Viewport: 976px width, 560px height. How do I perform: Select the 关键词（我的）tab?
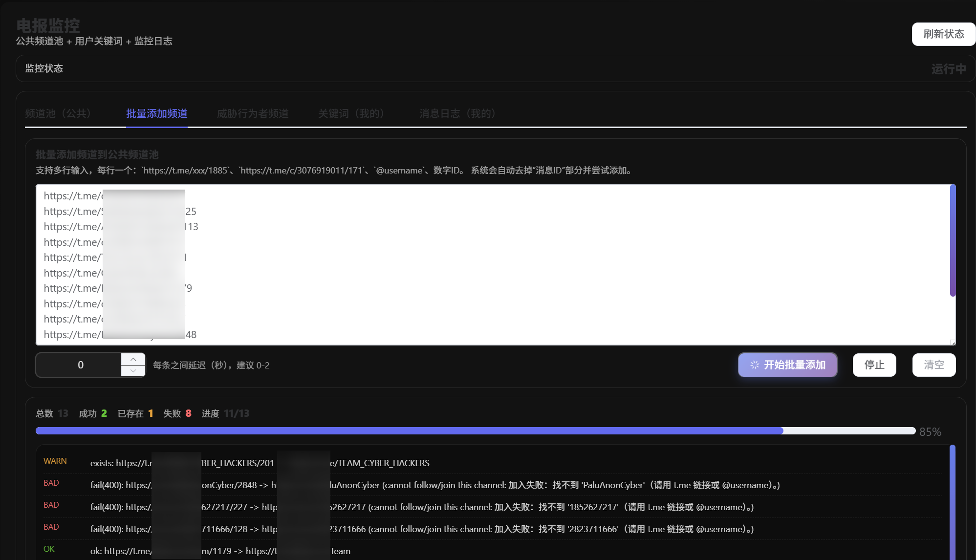351,113
